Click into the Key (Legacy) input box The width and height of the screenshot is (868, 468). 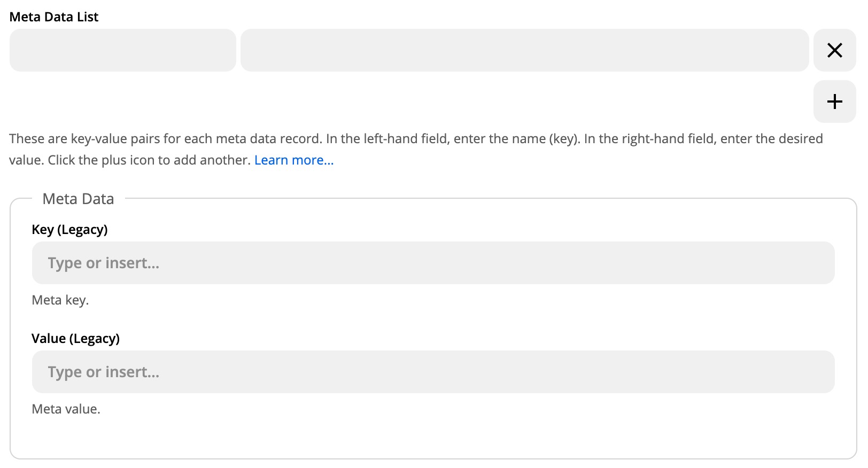click(x=433, y=263)
